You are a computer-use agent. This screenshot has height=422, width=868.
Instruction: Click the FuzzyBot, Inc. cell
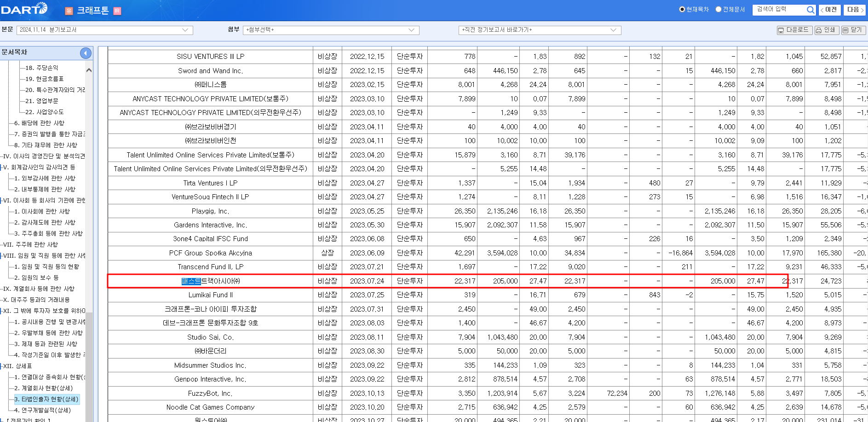point(210,393)
